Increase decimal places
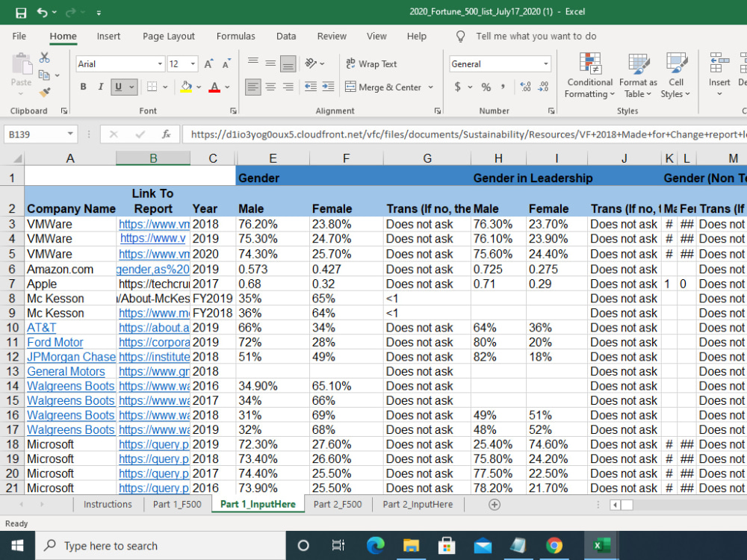Viewport: 747px width, 560px height. tap(525, 87)
